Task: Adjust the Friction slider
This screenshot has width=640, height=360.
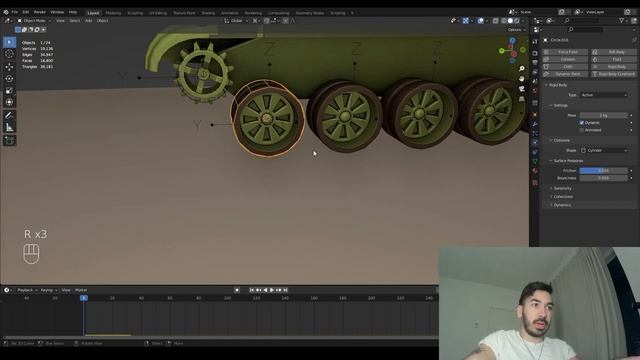Action: (604, 171)
